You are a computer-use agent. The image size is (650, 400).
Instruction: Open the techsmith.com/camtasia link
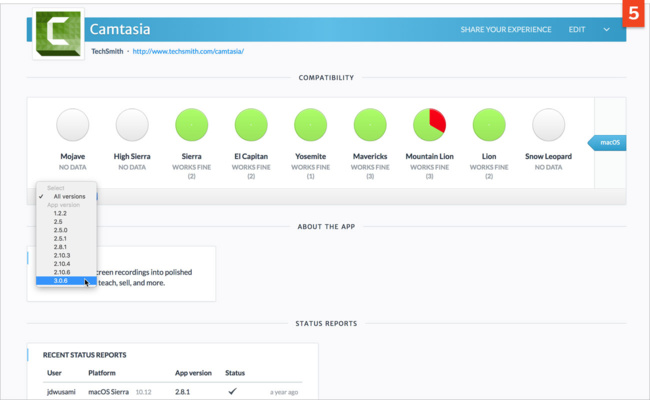188,51
